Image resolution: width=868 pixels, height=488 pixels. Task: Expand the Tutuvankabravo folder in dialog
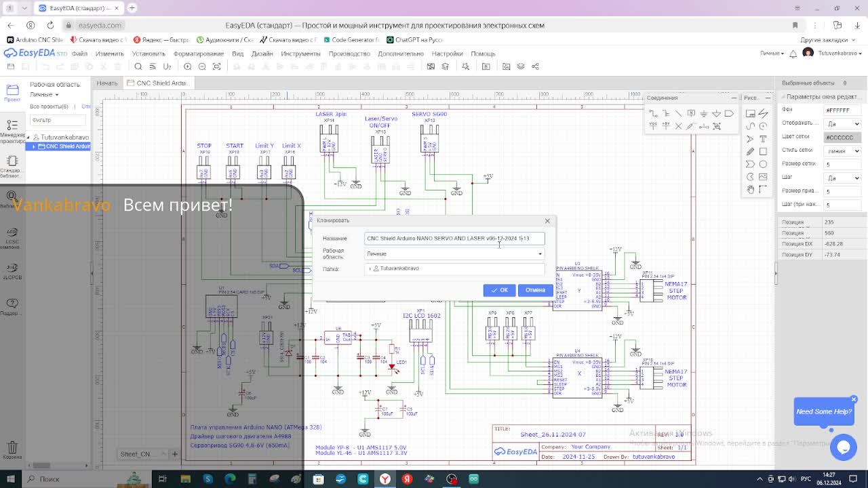pyautogui.click(x=370, y=268)
